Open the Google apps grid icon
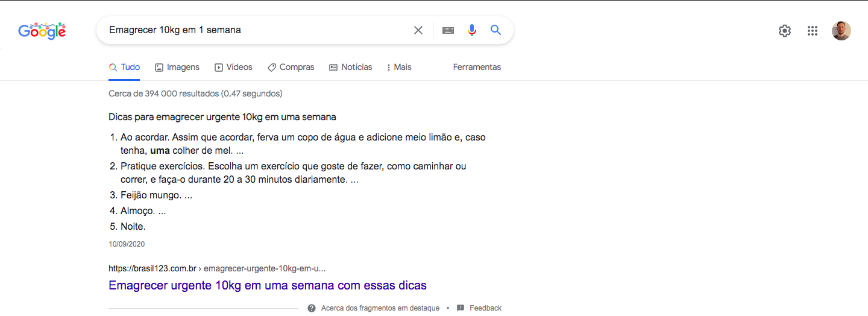 pyautogui.click(x=813, y=31)
